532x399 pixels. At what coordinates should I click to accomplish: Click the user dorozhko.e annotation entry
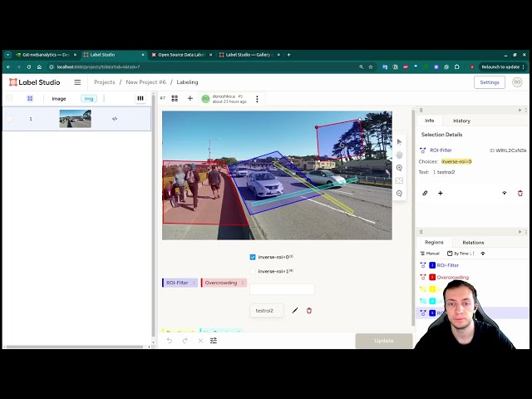(x=224, y=99)
